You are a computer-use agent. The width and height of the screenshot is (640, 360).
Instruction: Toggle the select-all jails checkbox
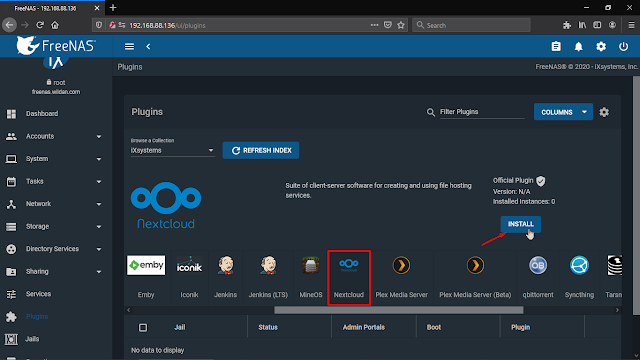[x=143, y=327]
